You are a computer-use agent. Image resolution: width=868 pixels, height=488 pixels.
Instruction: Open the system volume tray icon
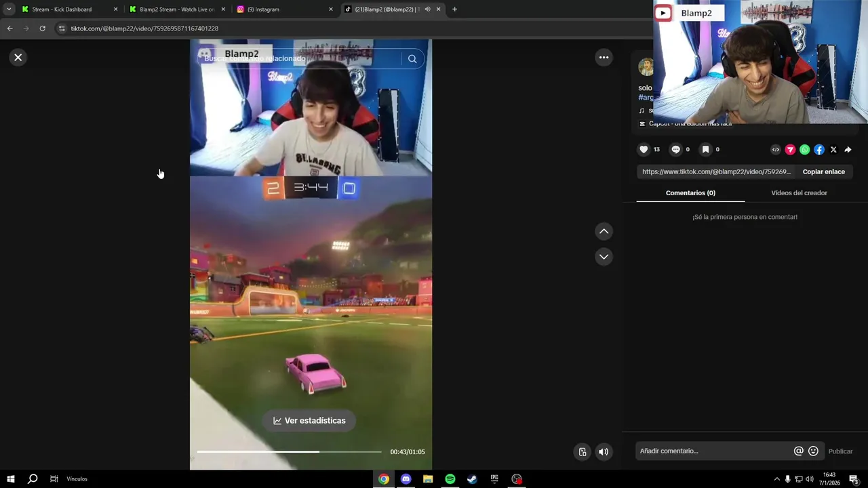coord(809,479)
